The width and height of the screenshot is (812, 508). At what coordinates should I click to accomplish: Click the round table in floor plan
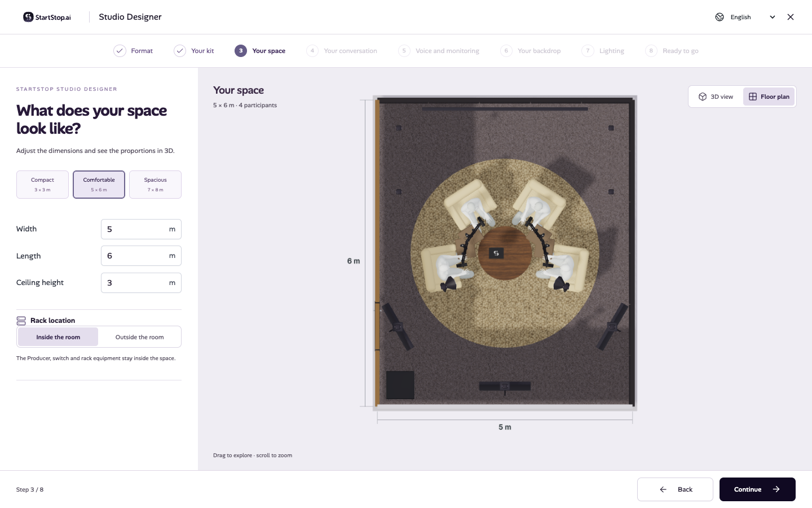[505, 253]
